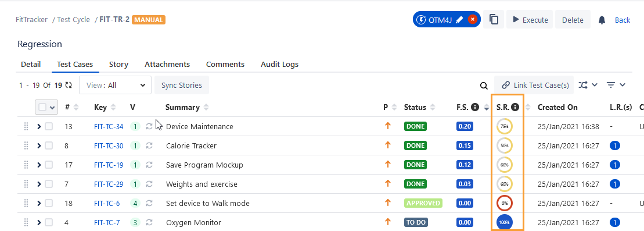Viewport: 644px width, 231px height.
Task: Click sync icon in Save Program Mockup row
Action: pos(149,165)
